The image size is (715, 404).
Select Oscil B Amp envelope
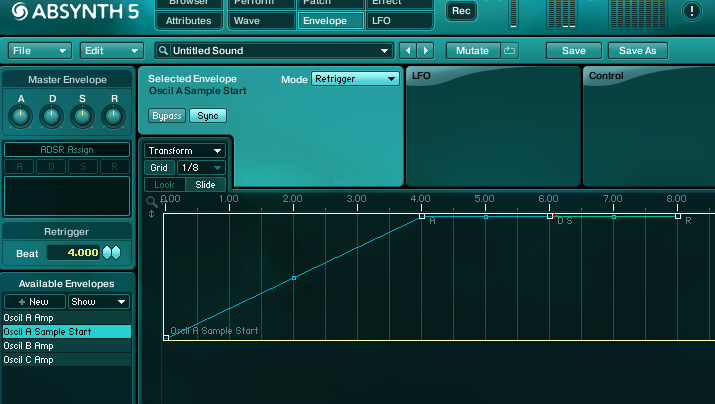click(x=67, y=346)
